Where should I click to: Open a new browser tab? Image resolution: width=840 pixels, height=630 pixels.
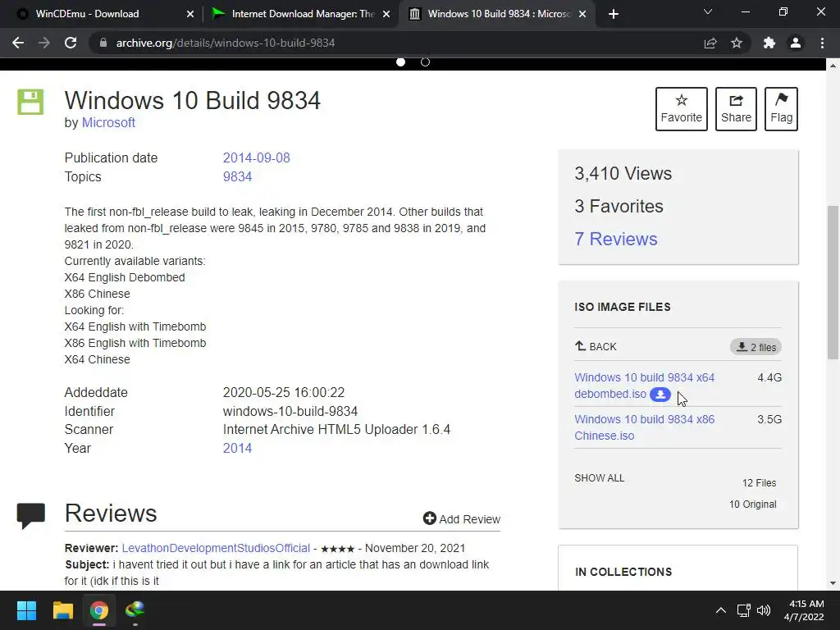coord(614,14)
